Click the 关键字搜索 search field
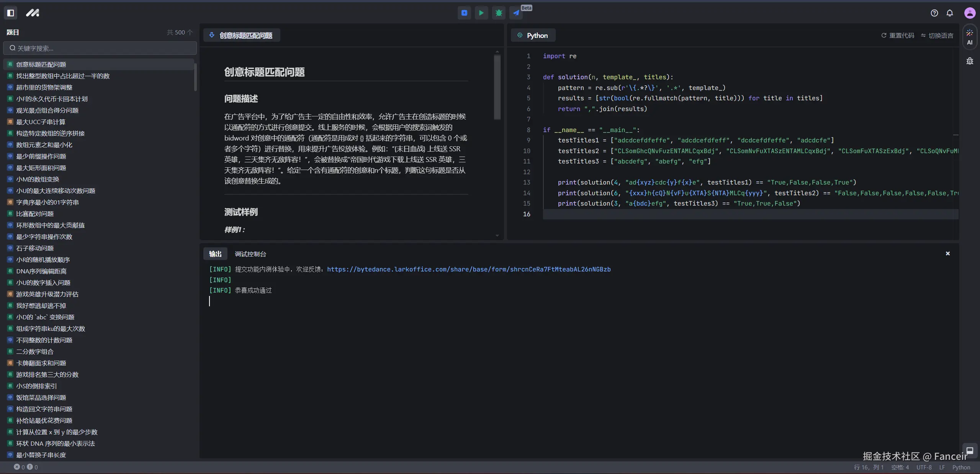This screenshot has height=474, width=980. (100, 48)
